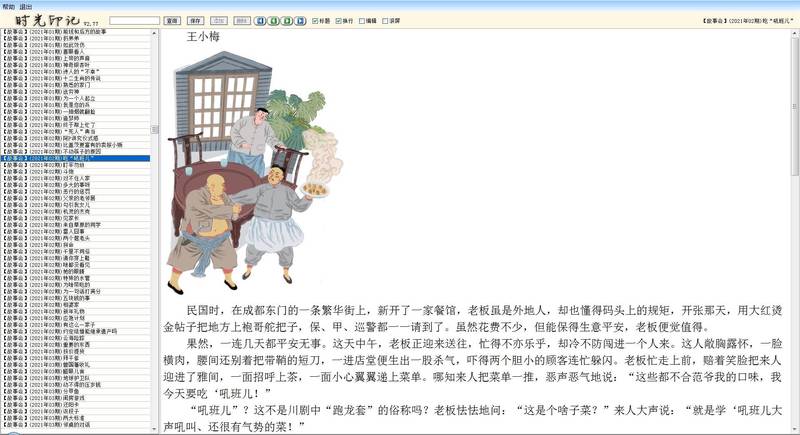Click the reading pane scroll-down arrow
The image size is (800, 435).
click(x=795, y=429)
